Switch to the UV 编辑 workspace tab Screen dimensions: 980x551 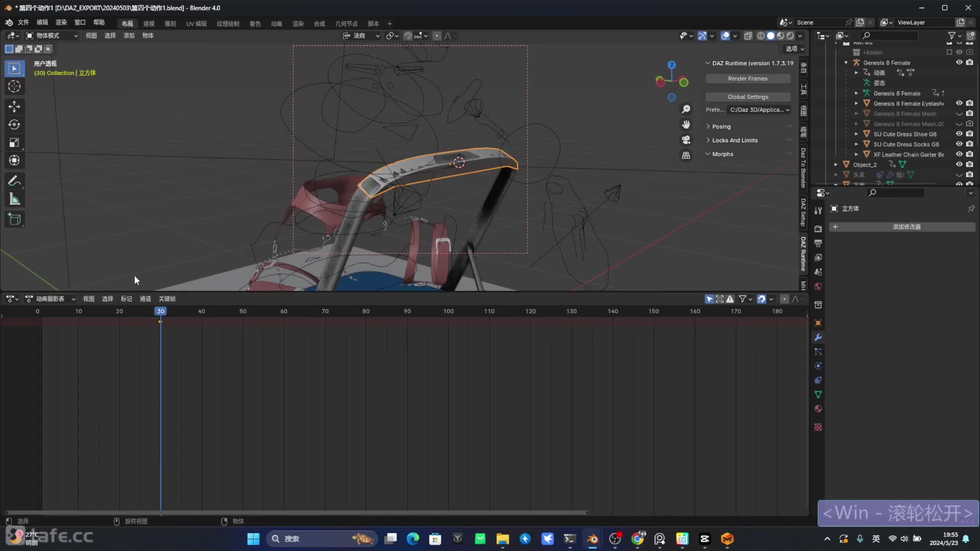[x=197, y=23]
